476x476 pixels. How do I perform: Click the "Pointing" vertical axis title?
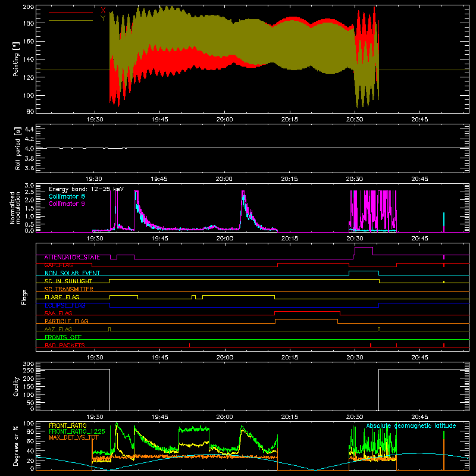tap(15, 59)
